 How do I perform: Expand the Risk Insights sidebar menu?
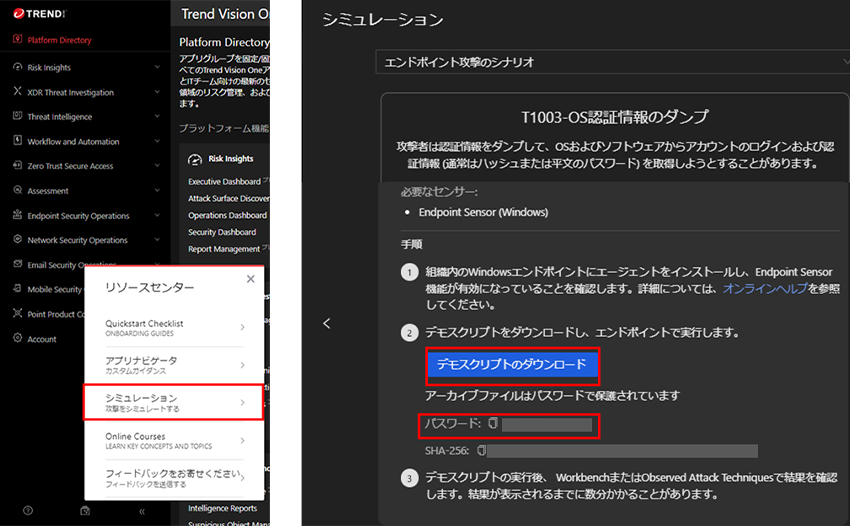(157, 67)
